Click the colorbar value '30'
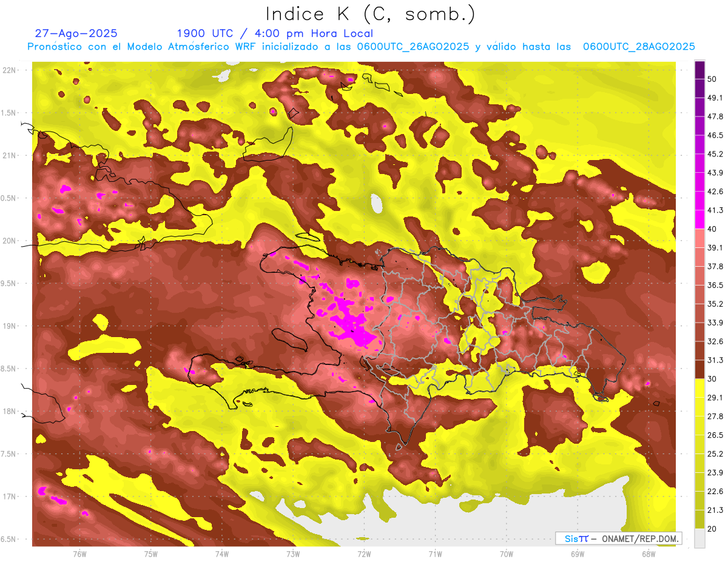This screenshot has width=728, height=562. (x=712, y=379)
